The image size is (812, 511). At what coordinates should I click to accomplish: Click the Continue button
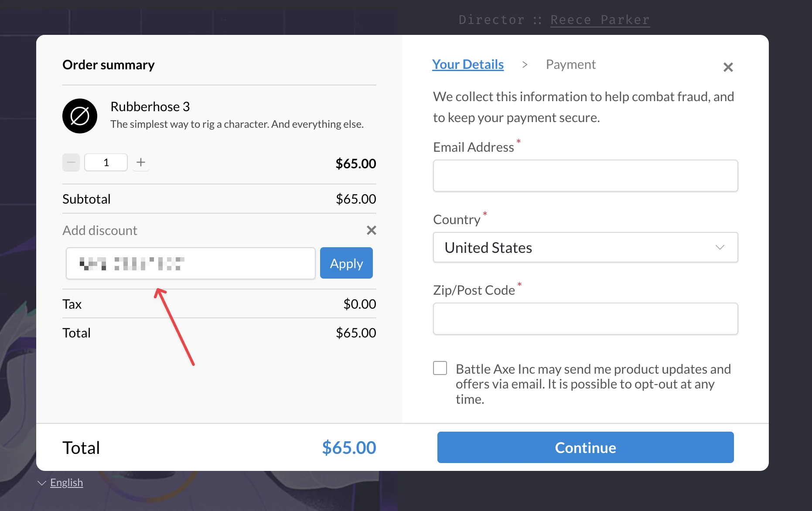point(585,447)
